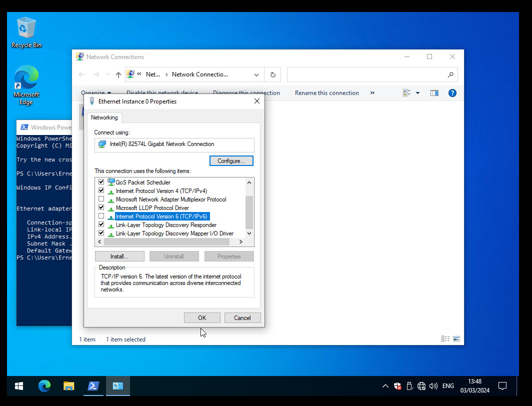Launch Microsoft Edge from desktop shortcut
This screenshot has height=406, width=532.
click(26, 83)
